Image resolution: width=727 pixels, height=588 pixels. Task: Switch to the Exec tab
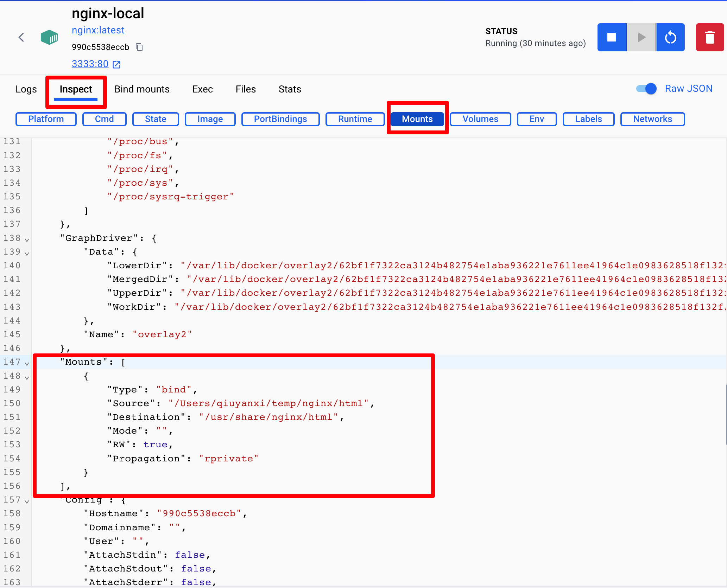(202, 89)
